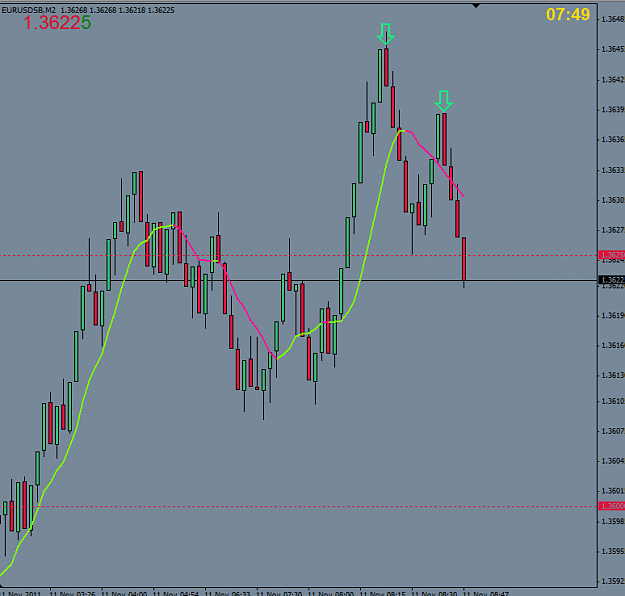The width and height of the screenshot is (625, 596).
Task: Click the 1.3607 price scale label
Action: click(613, 431)
